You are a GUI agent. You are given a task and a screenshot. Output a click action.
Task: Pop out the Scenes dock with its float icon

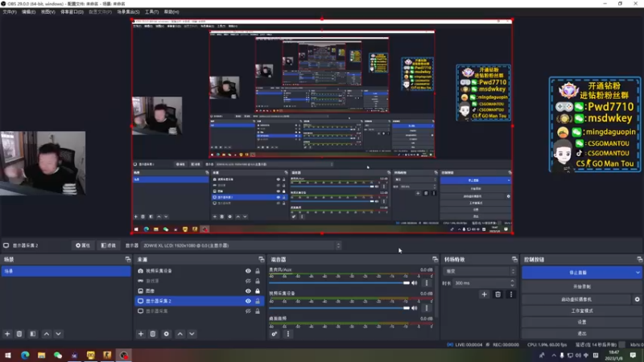(128, 259)
